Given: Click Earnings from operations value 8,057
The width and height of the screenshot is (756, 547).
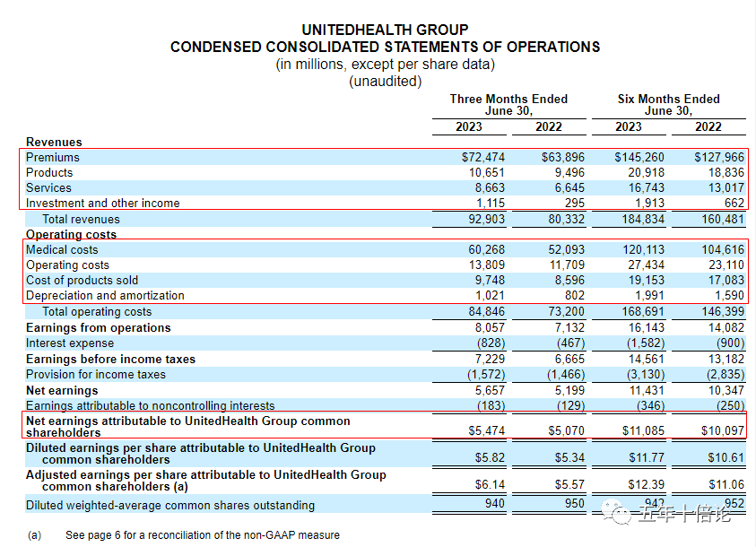Looking at the screenshot, I should coord(491,328).
